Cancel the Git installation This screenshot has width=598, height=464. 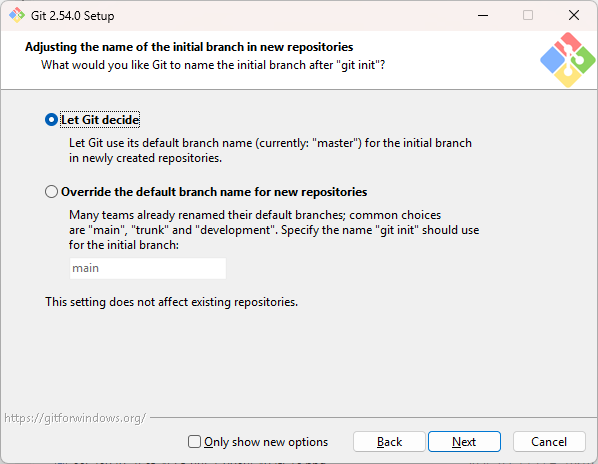(x=549, y=442)
